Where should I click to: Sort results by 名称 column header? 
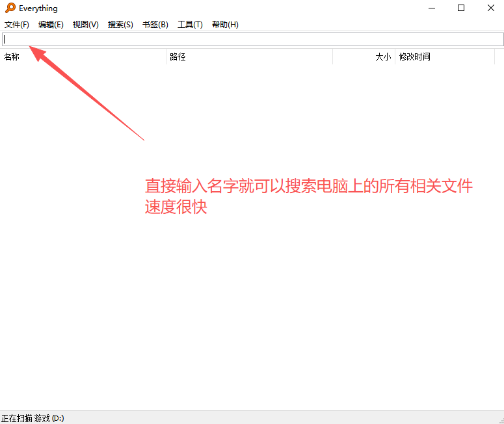pos(83,57)
